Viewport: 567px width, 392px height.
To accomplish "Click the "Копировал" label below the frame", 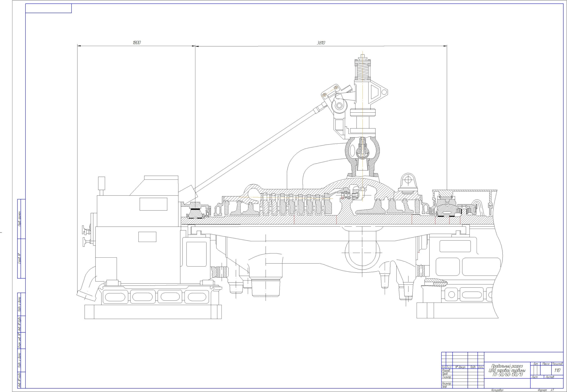I will pyautogui.click(x=497, y=390).
